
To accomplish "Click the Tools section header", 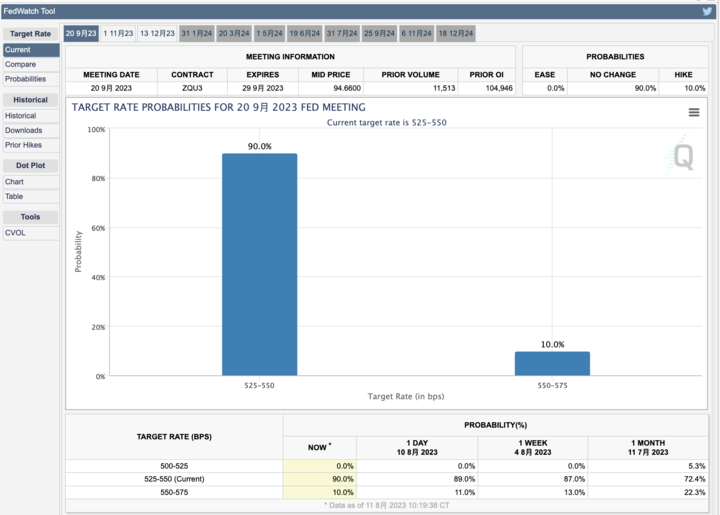I will click(x=30, y=217).
